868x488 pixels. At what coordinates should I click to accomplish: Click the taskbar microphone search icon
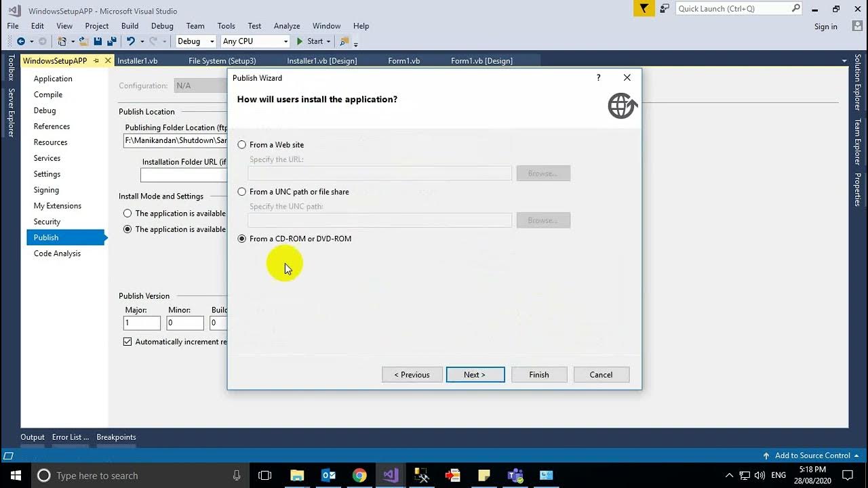(x=237, y=475)
